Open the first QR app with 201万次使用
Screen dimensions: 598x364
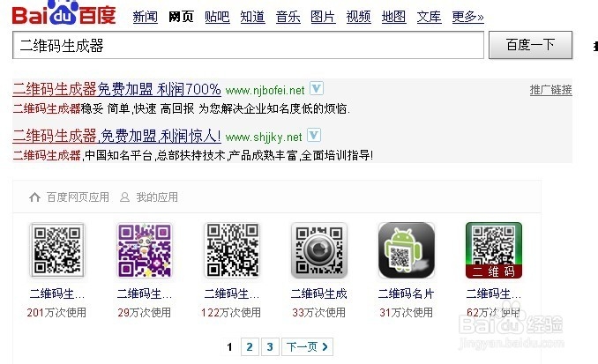[x=57, y=250]
